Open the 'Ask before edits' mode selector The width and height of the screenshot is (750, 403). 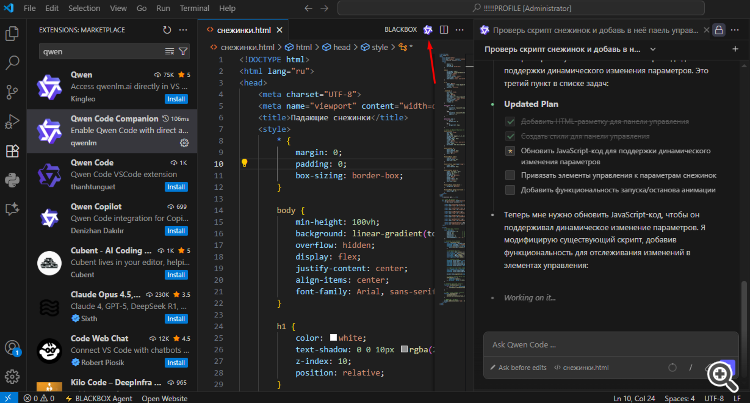click(518, 368)
